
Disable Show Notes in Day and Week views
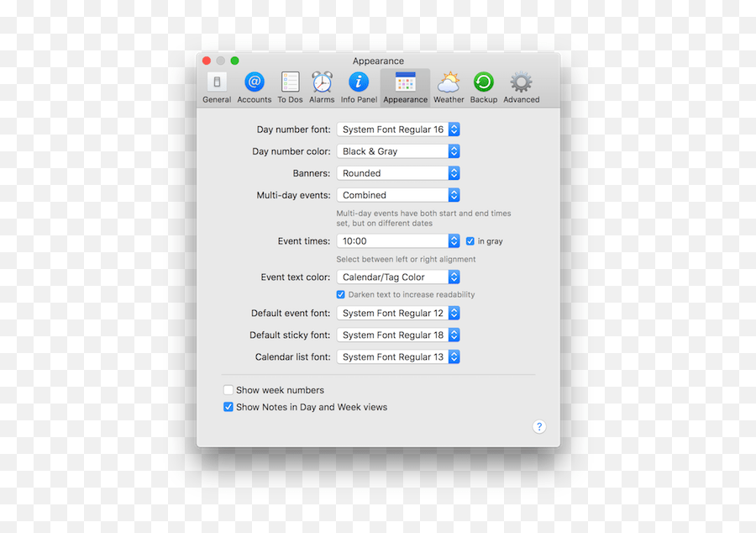click(228, 407)
